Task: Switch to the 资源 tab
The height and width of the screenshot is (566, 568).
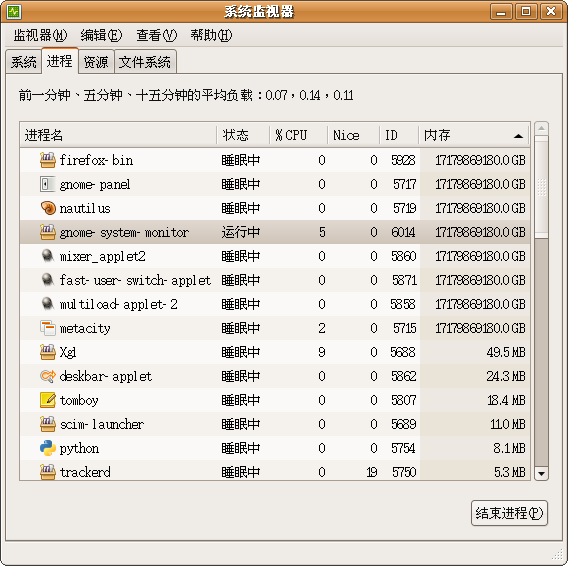Action: tap(96, 62)
